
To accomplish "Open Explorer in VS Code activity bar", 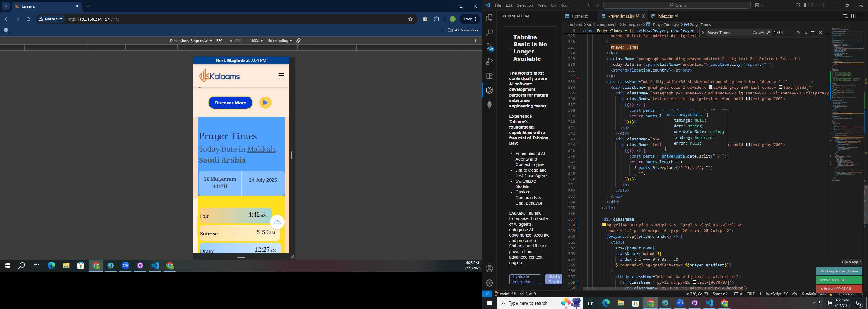I will pyautogui.click(x=489, y=18).
